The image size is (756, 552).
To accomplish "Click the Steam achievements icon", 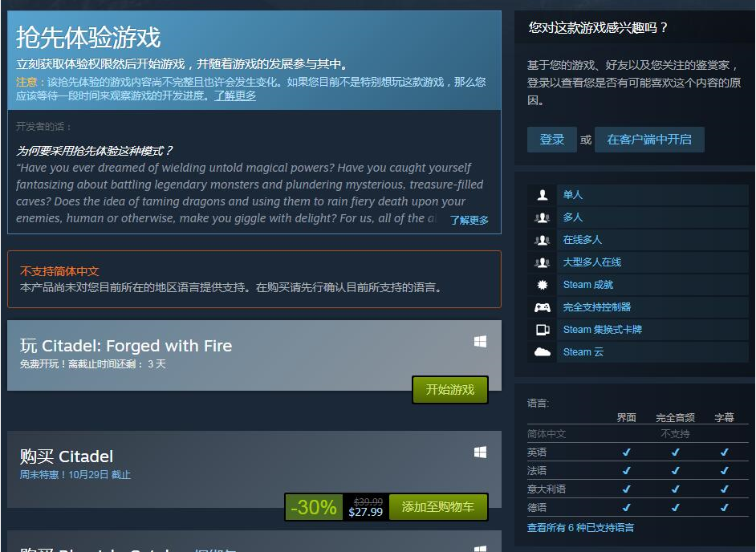I will pos(542,285).
